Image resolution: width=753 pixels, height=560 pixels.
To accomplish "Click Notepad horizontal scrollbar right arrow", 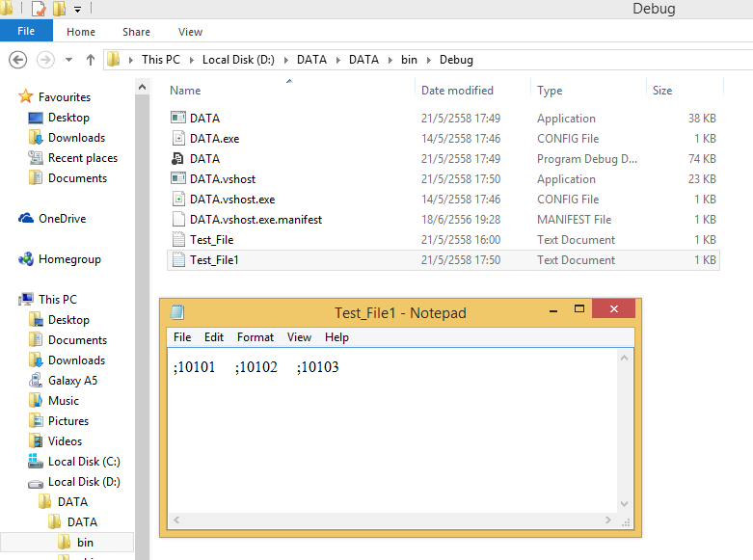I will 608,520.
